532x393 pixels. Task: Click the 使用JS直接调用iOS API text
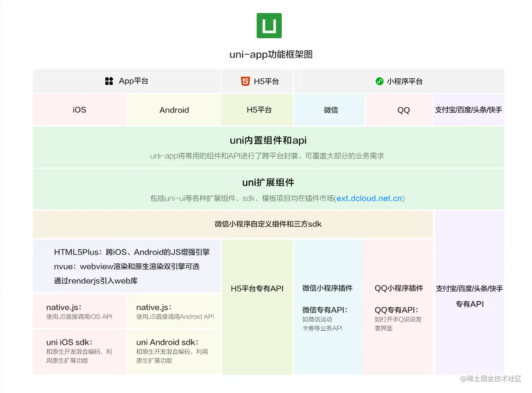[79, 317]
